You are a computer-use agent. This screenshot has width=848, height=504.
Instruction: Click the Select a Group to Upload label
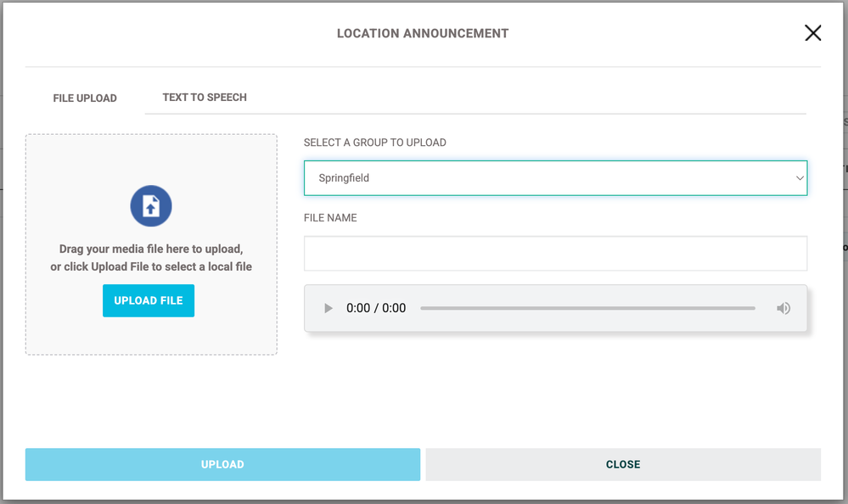coord(374,143)
